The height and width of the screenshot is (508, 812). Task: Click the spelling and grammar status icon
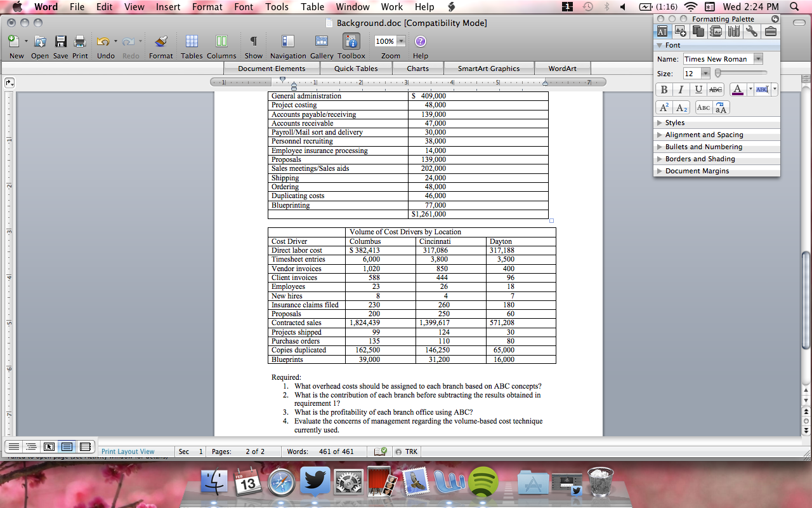pos(380,451)
